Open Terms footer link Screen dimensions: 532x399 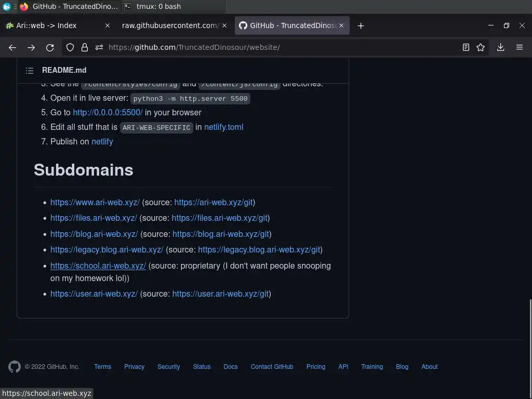click(102, 367)
